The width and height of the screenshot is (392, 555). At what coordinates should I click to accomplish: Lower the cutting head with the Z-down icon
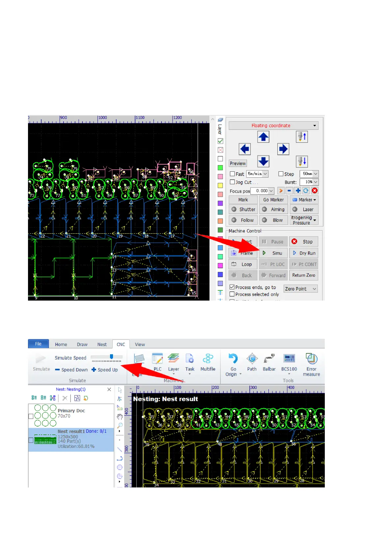[x=302, y=161]
